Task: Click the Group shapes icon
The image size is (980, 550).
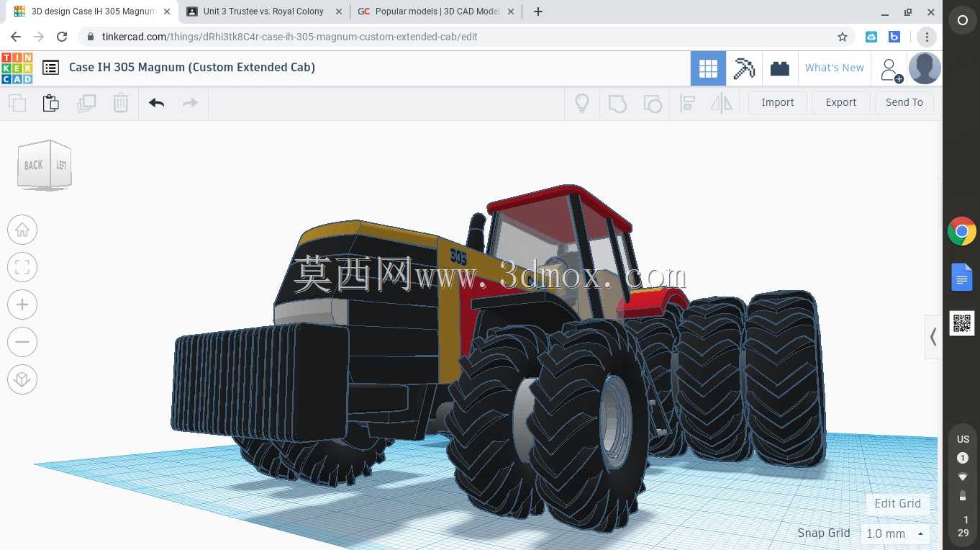Action: pos(617,103)
